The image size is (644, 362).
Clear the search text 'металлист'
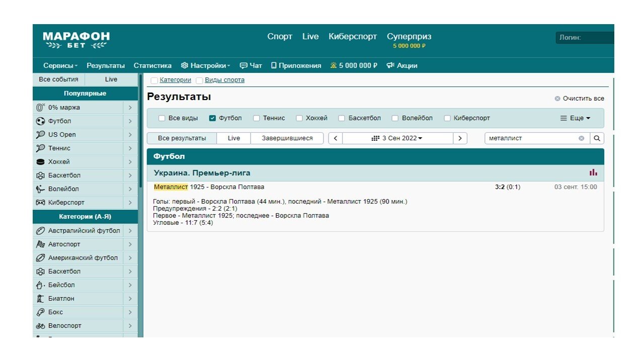point(581,138)
